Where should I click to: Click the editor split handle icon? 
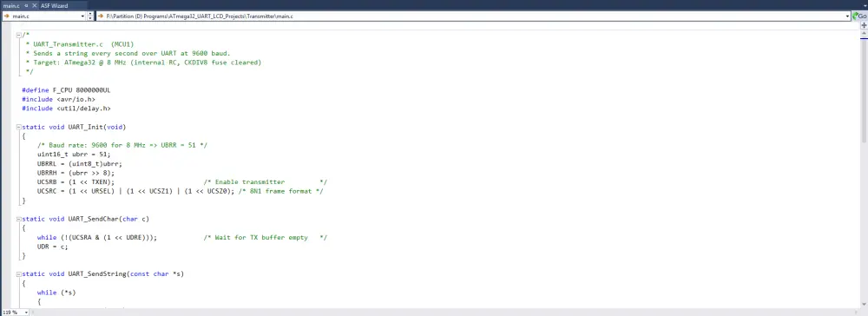coord(865,26)
